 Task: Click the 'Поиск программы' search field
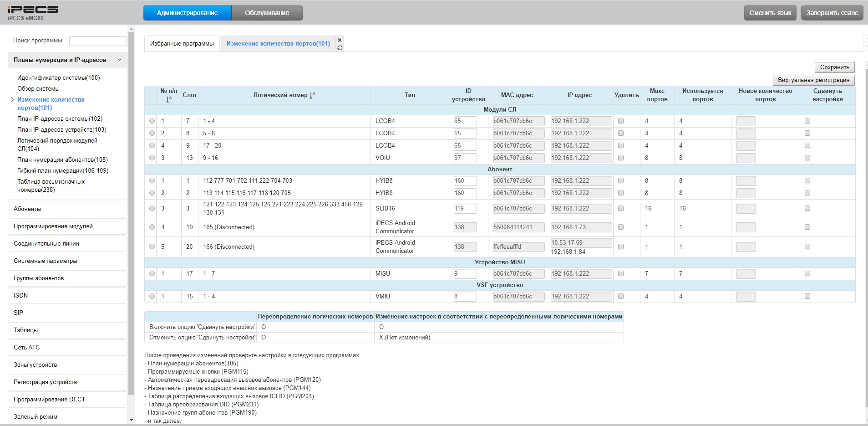tap(98, 41)
